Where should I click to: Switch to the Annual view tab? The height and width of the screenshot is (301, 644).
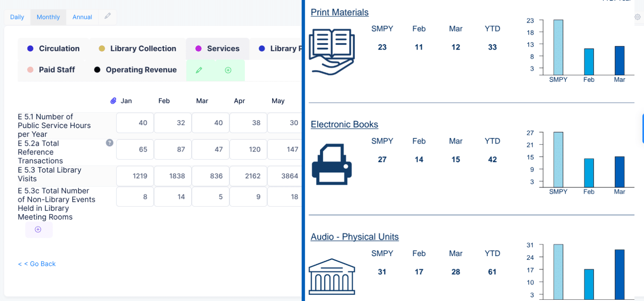(x=82, y=17)
